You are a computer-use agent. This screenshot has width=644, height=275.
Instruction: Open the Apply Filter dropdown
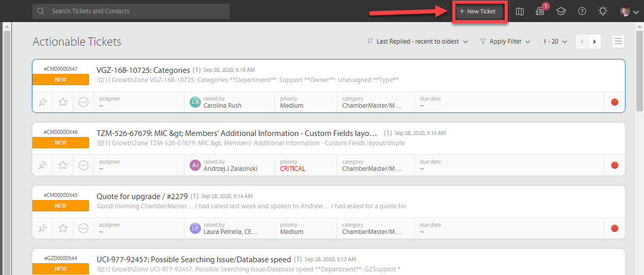505,42
